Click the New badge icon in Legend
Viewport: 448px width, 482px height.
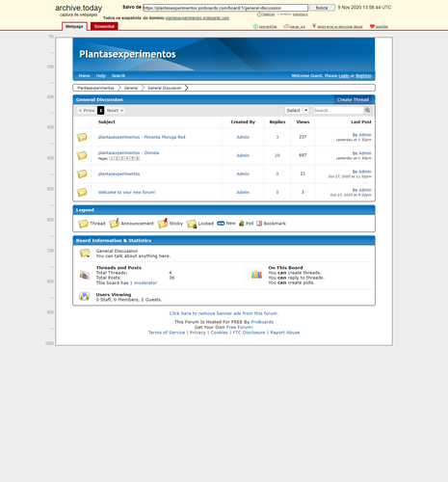tap(221, 224)
